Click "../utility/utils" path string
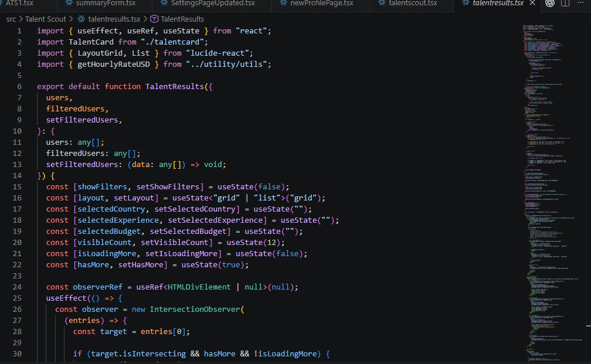 coord(226,64)
